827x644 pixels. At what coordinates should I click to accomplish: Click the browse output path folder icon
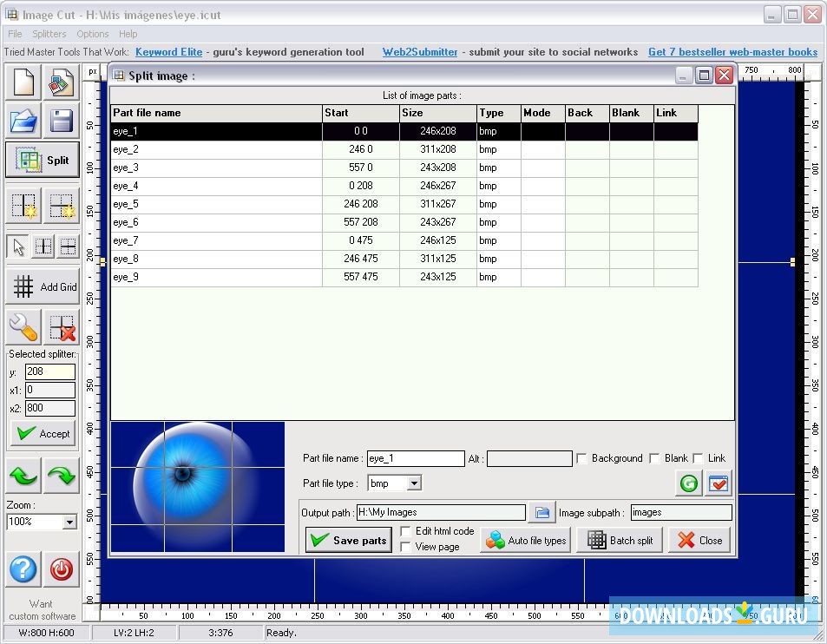pyautogui.click(x=541, y=513)
